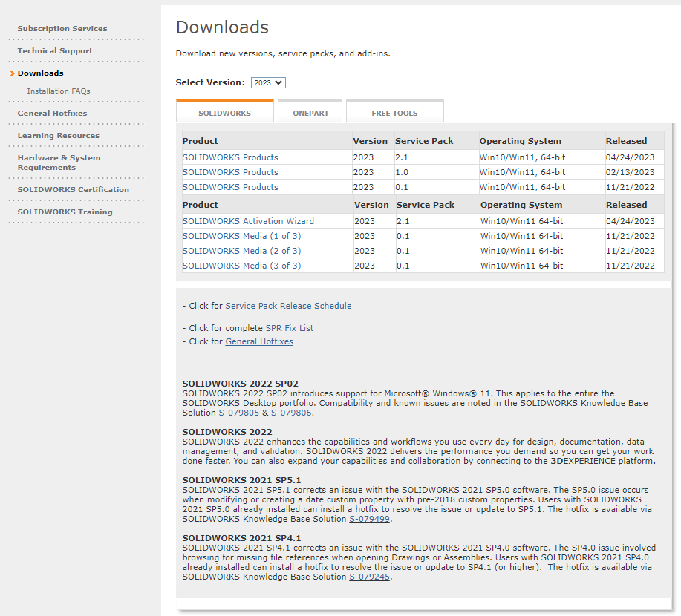Image resolution: width=681 pixels, height=616 pixels.
Task: Switch to the FREE TOOLS tab
Action: [x=394, y=113]
